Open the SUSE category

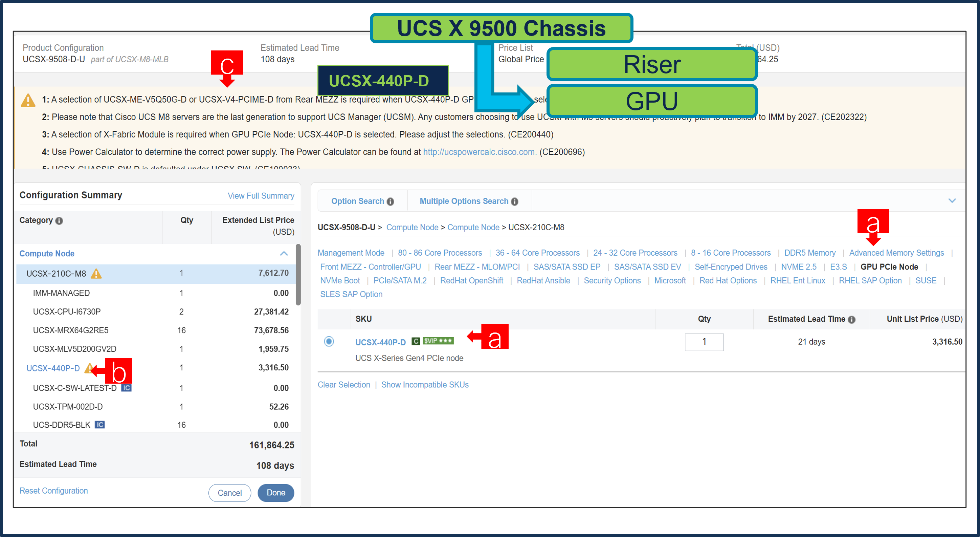926,280
